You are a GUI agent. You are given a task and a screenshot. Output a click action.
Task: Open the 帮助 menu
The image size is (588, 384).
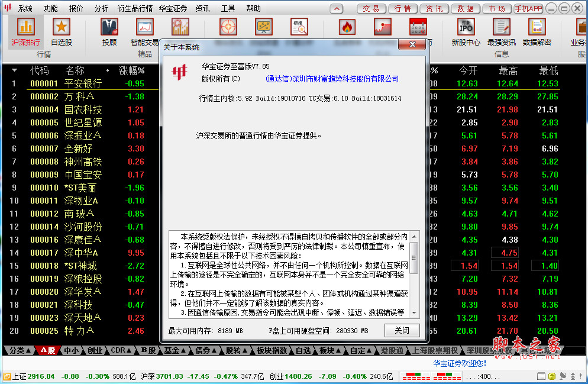pyautogui.click(x=253, y=8)
